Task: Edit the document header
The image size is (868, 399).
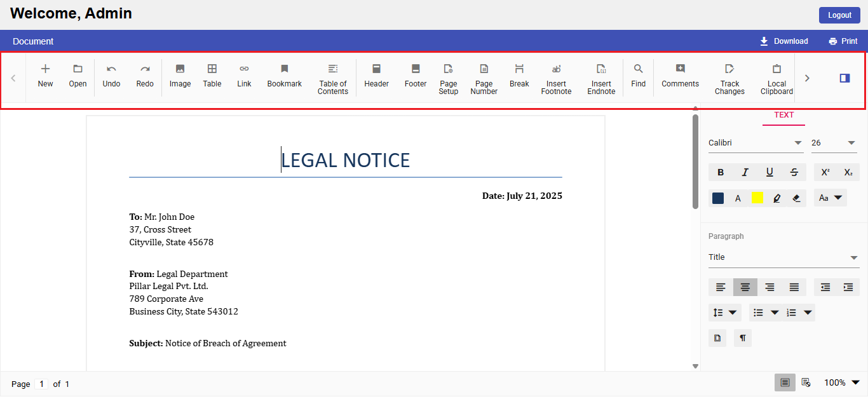Action: click(376, 78)
